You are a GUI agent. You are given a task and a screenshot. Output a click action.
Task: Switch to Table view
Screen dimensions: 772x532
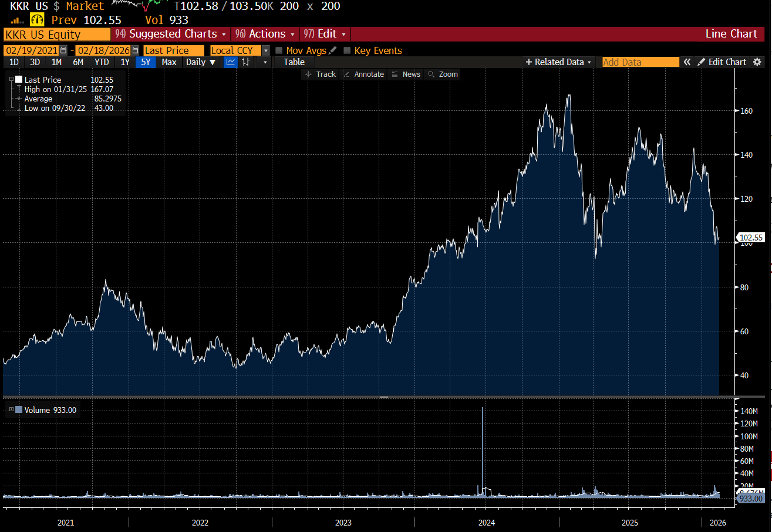tap(294, 62)
